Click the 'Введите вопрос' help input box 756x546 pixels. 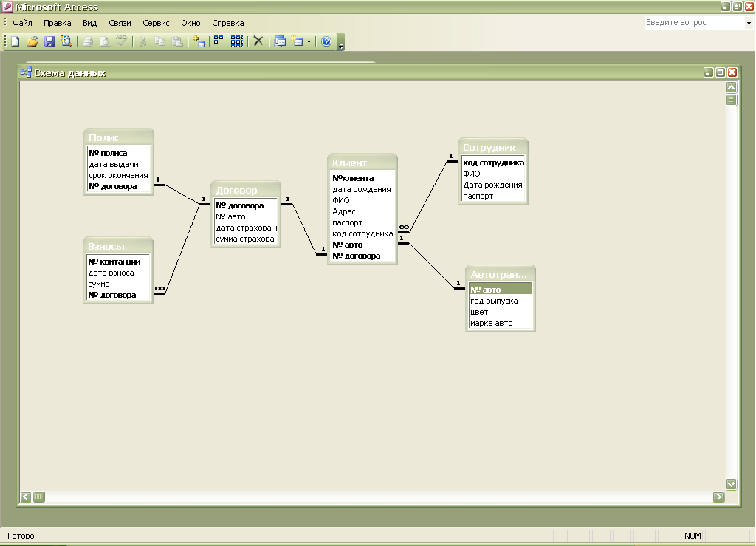point(694,23)
